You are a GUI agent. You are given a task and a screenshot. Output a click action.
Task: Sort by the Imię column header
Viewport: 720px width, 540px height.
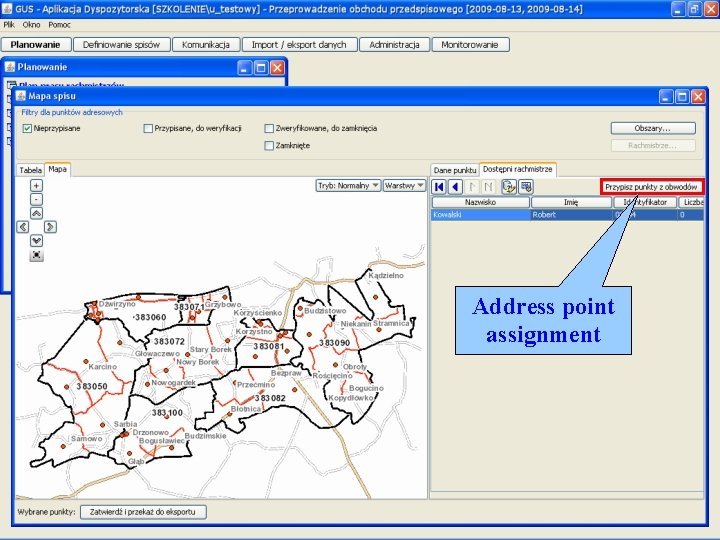tap(571, 202)
